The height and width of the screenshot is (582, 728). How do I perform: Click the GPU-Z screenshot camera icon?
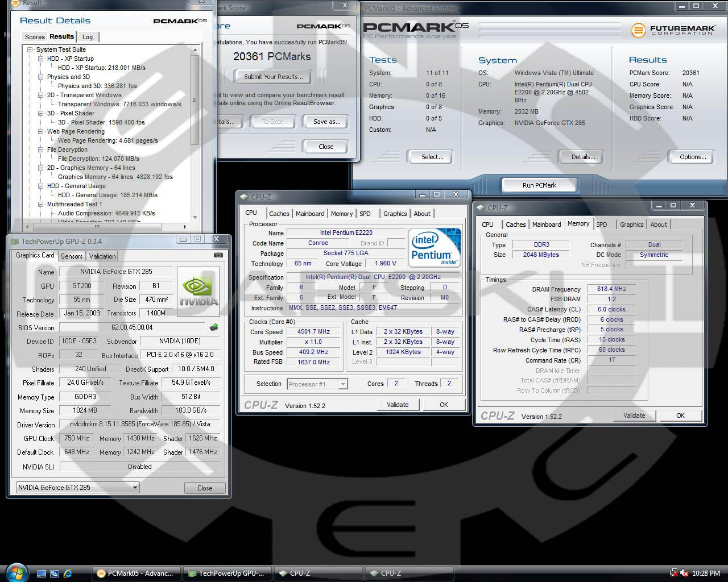click(218, 255)
